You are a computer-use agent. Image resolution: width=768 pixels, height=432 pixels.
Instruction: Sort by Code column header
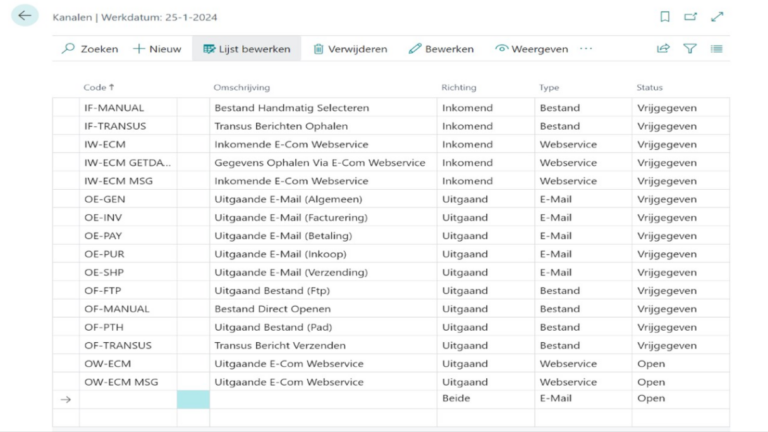click(98, 87)
